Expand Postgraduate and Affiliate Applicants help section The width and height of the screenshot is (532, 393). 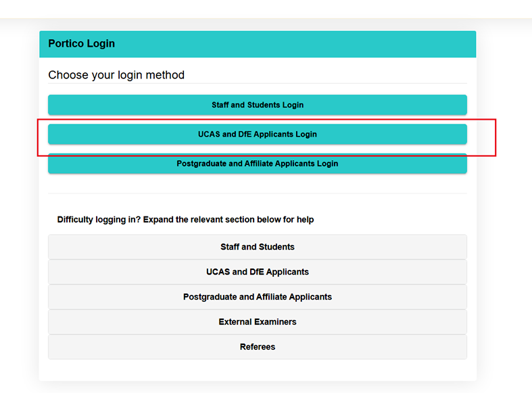click(257, 297)
